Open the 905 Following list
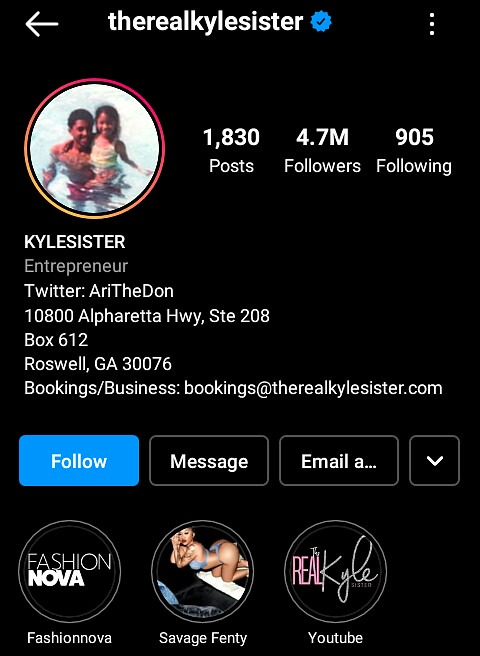480x656 pixels. pyautogui.click(x=414, y=151)
